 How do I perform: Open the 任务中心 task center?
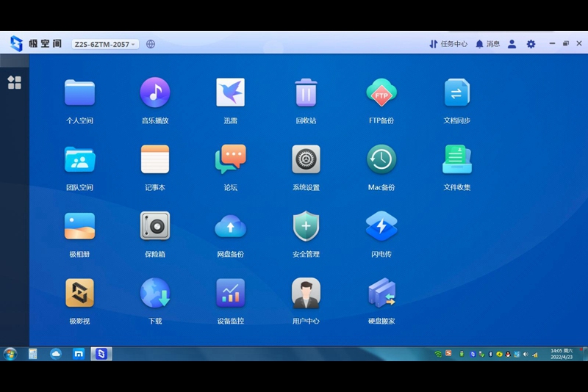pyautogui.click(x=448, y=44)
